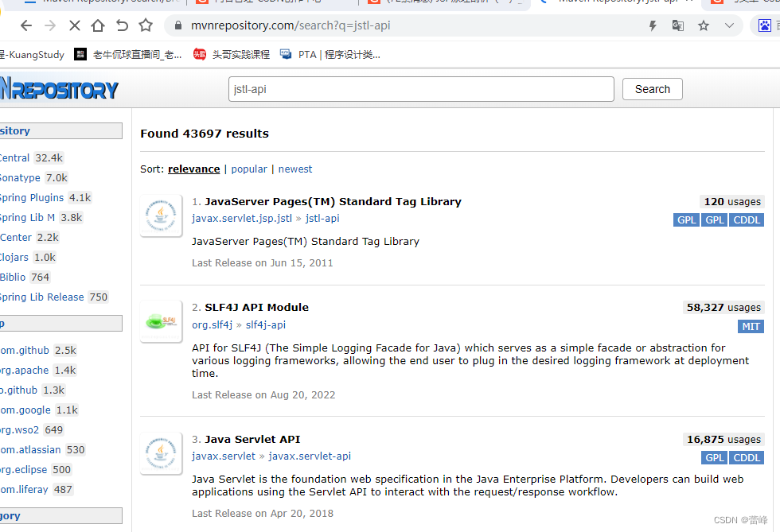Open the javax.servlet.jsp.jstl group link
The width and height of the screenshot is (780, 532).
242,218
